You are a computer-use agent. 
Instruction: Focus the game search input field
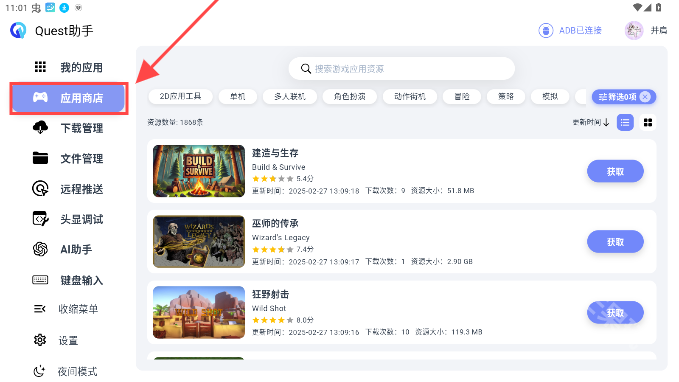pyautogui.click(x=401, y=69)
